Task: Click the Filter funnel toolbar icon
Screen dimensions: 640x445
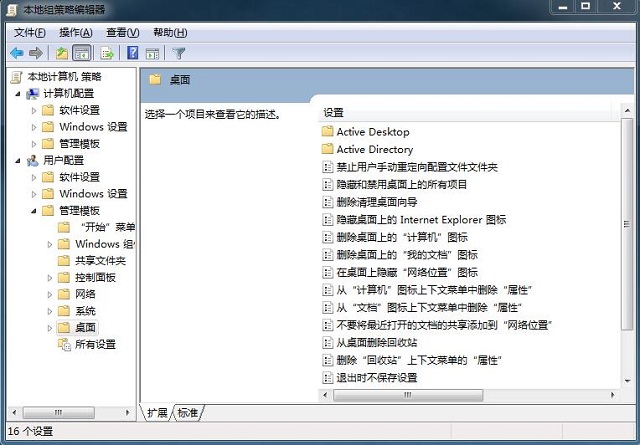Action: tap(179, 53)
